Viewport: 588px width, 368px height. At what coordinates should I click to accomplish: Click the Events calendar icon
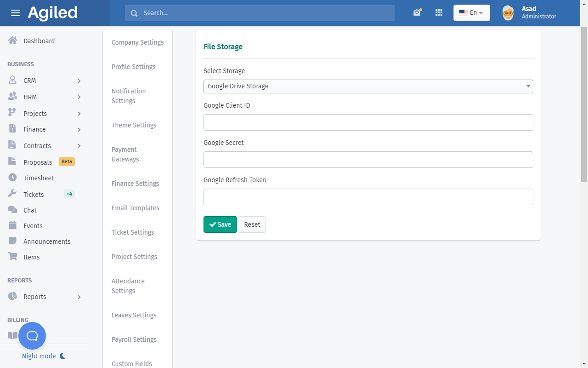[x=13, y=225]
